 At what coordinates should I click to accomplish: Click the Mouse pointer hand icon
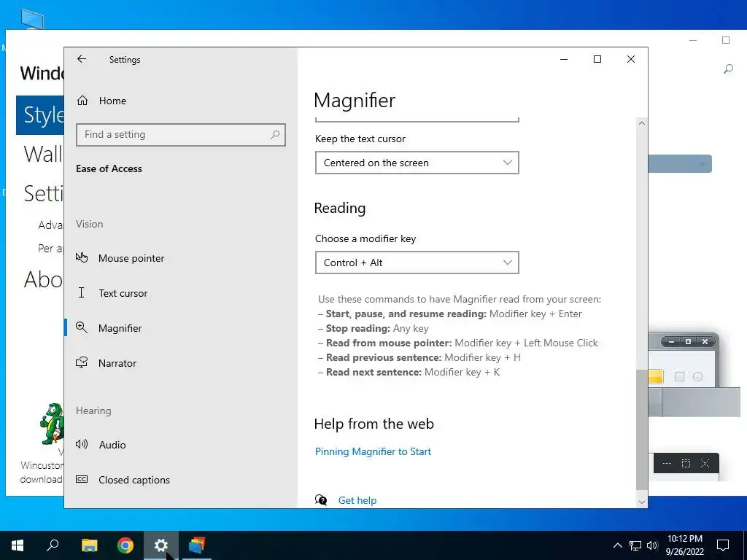point(82,257)
